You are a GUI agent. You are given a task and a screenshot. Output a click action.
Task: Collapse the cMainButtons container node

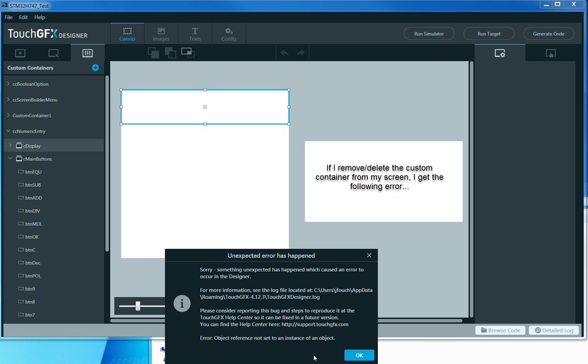click(x=11, y=159)
